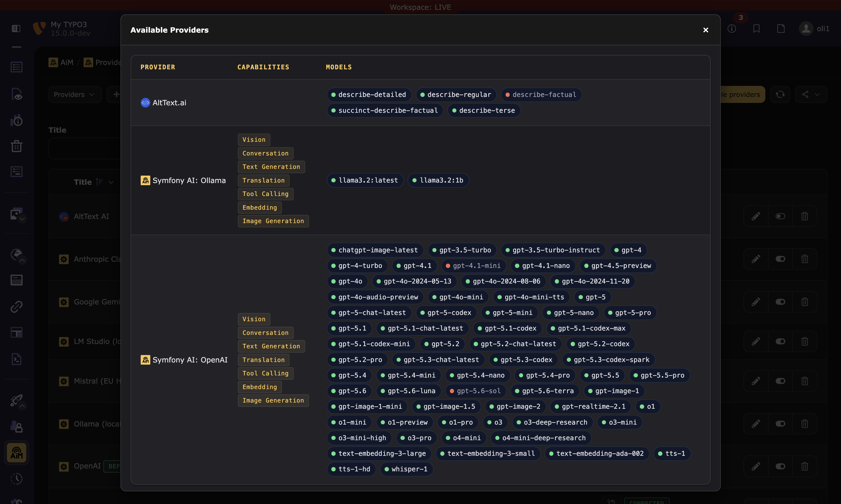Click the Symfony AI: OpenAI provider icon
841x504 pixels.
click(x=145, y=360)
